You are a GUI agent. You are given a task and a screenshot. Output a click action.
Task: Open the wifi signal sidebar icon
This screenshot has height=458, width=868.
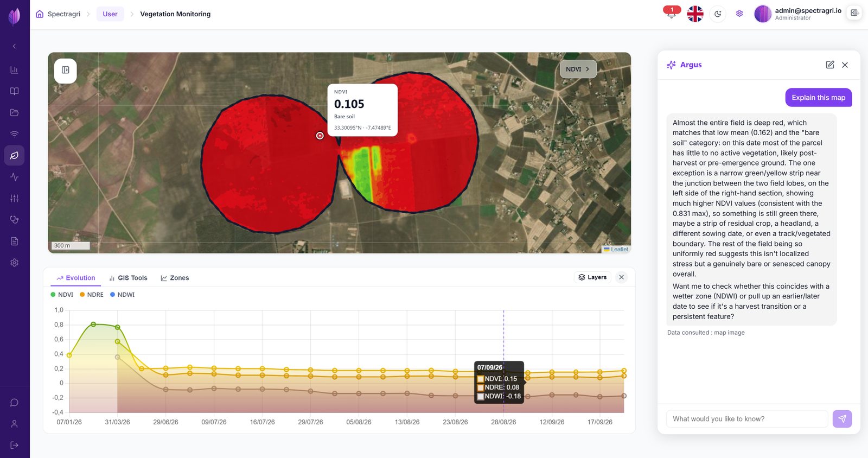(x=15, y=134)
